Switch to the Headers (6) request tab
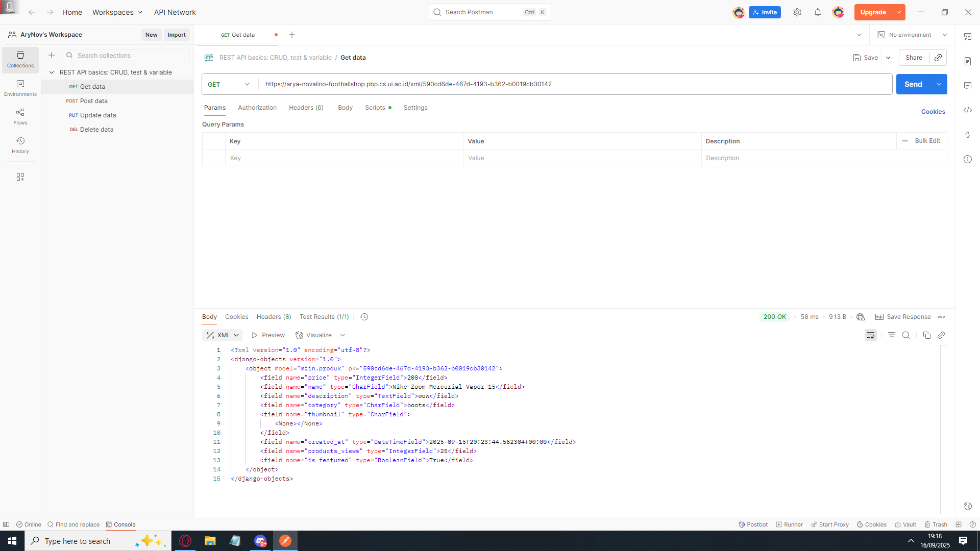Image resolution: width=980 pixels, height=551 pixels. tap(306, 108)
